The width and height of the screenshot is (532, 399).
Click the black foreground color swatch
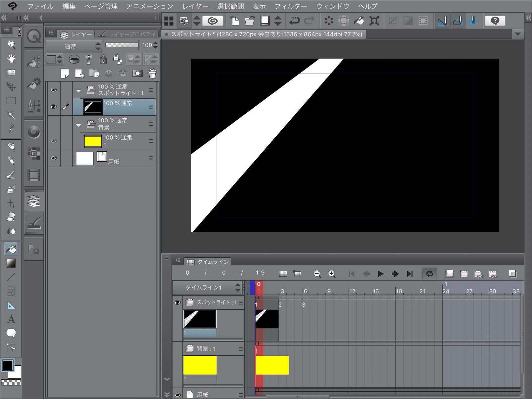pos(8,365)
